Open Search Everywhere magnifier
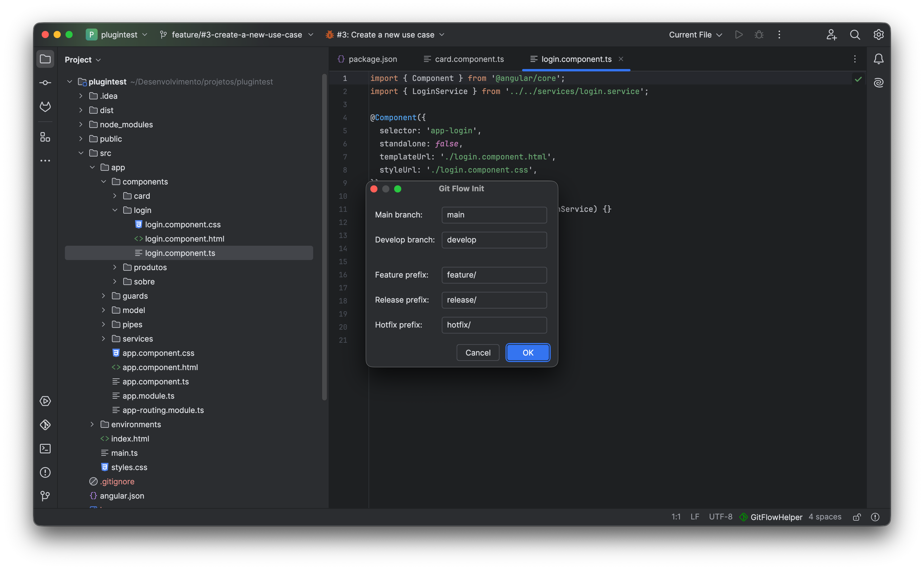Image resolution: width=924 pixels, height=570 pixels. tap(855, 35)
